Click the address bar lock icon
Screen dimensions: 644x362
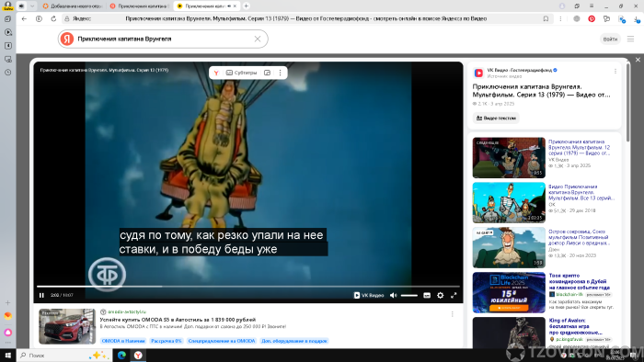point(67,18)
